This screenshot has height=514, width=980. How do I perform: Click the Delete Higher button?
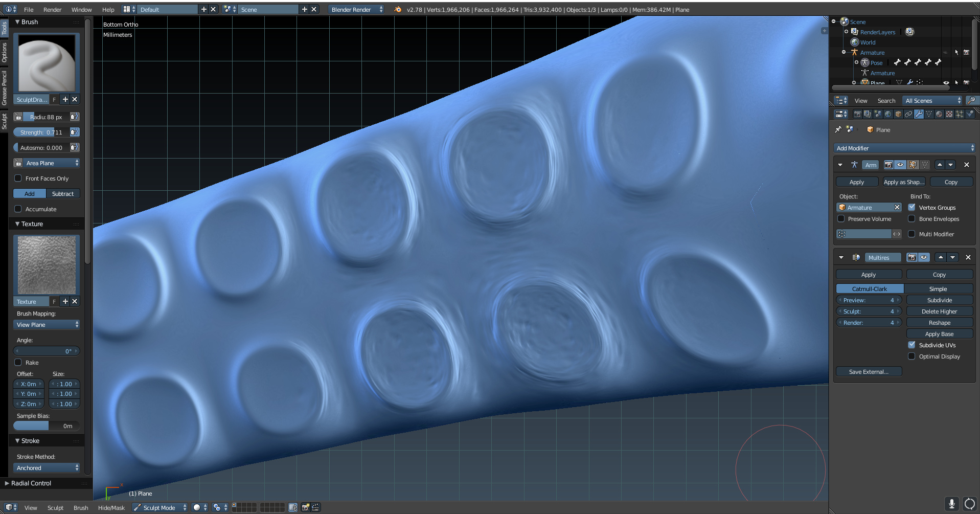[x=940, y=311]
